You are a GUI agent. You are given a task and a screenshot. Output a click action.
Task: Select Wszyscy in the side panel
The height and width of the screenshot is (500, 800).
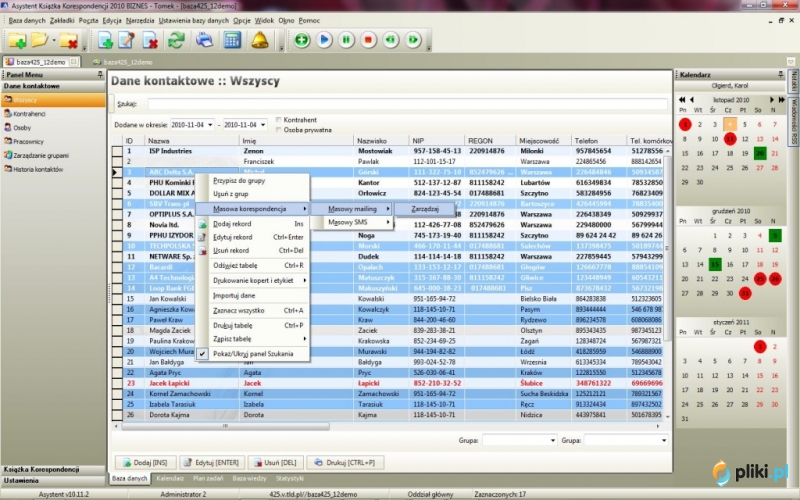coord(53,99)
